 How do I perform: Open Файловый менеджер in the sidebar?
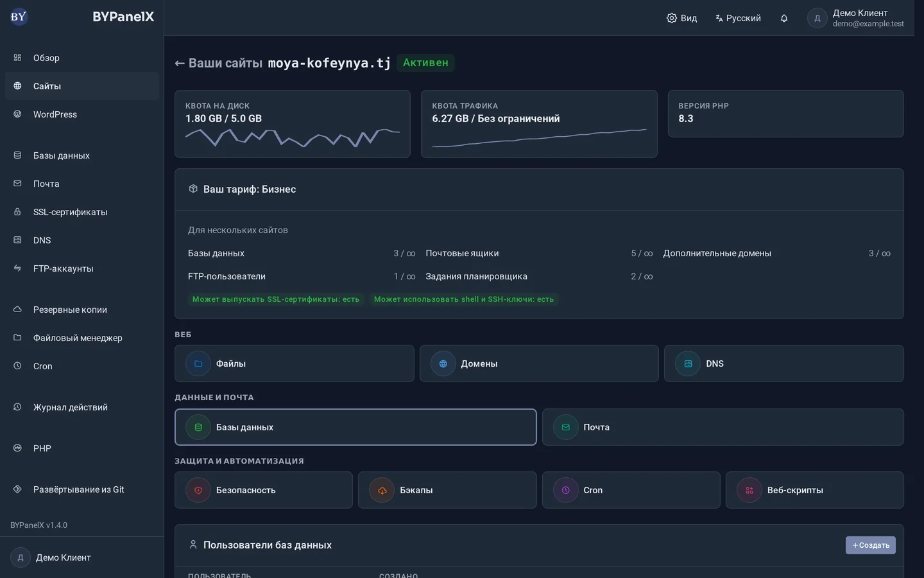pos(82,338)
